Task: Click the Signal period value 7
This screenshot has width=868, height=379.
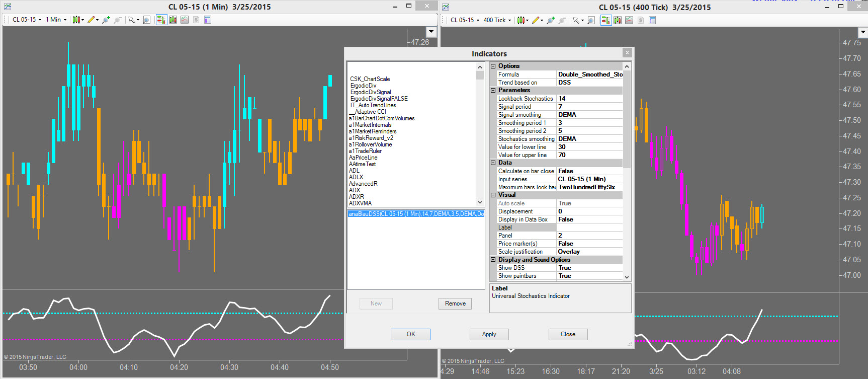Action: tap(589, 107)
